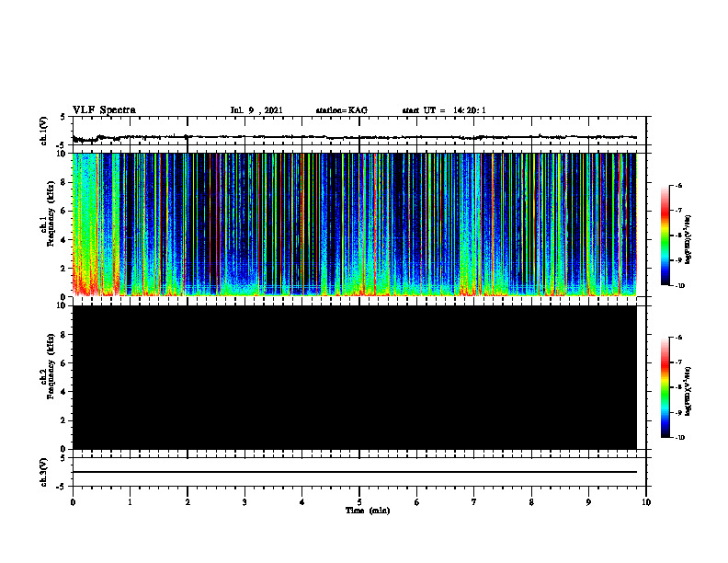Click time axis tick label "1"

click(x=130, y=502)
